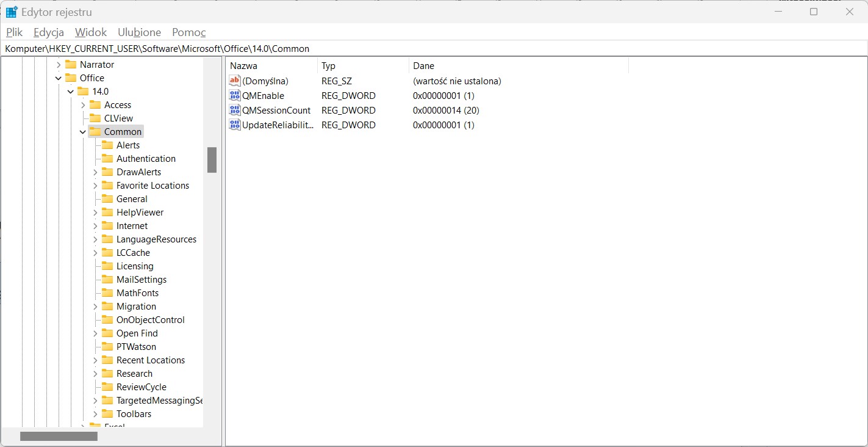Image resolution: width=868 pixels, height=447 pixels.
Task: Select the Toolbars registry key
Action: (x=134, y=414)
